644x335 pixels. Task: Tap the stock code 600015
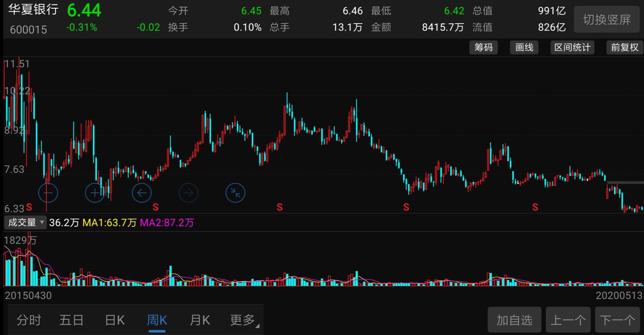click(28, 30)
